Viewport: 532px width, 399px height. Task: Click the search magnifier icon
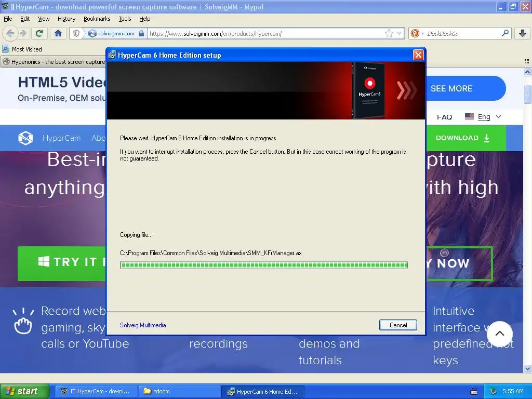[505, 33]
